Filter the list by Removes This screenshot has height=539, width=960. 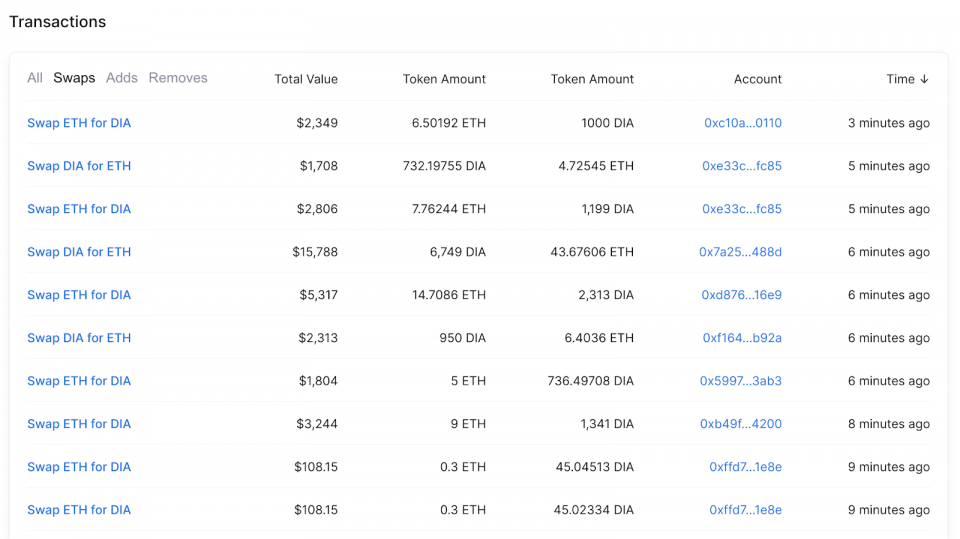(178, 78)
